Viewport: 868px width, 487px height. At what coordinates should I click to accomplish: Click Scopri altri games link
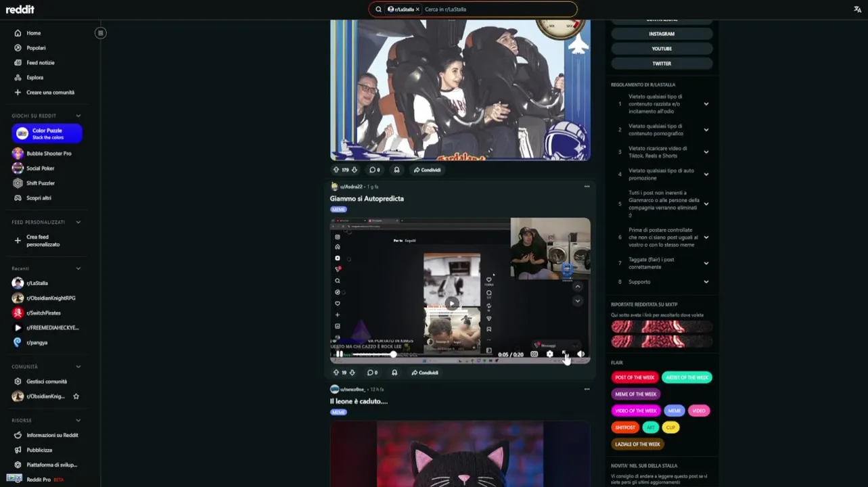tap(39, 198)
